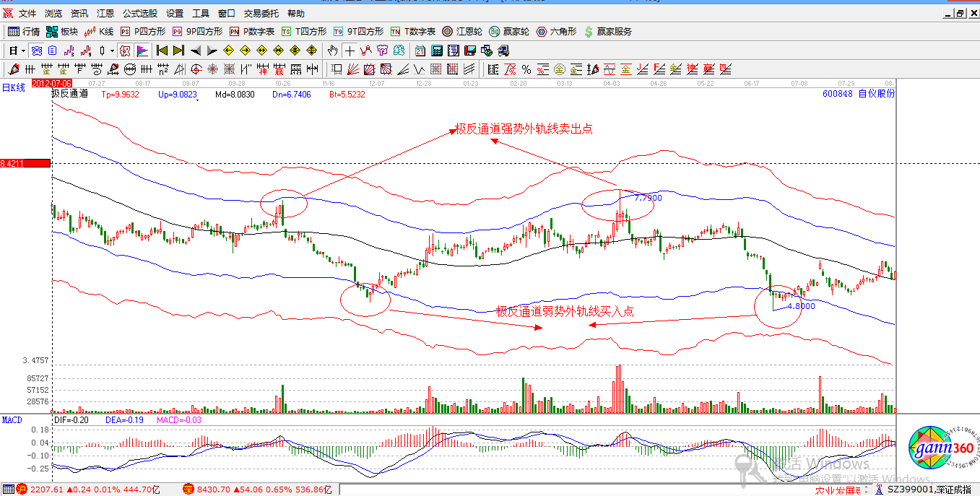980x496 pixels.
Task: Select the percentage measurement tool
Action: point(525,69)
